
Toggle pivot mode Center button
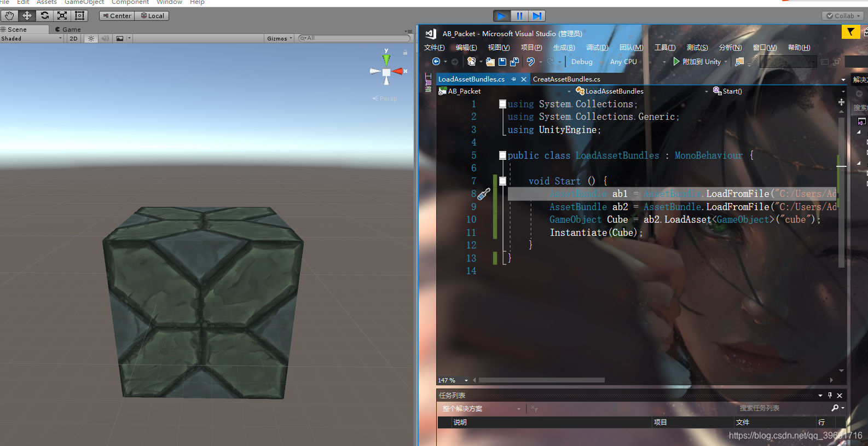click(x=117, y=16)
